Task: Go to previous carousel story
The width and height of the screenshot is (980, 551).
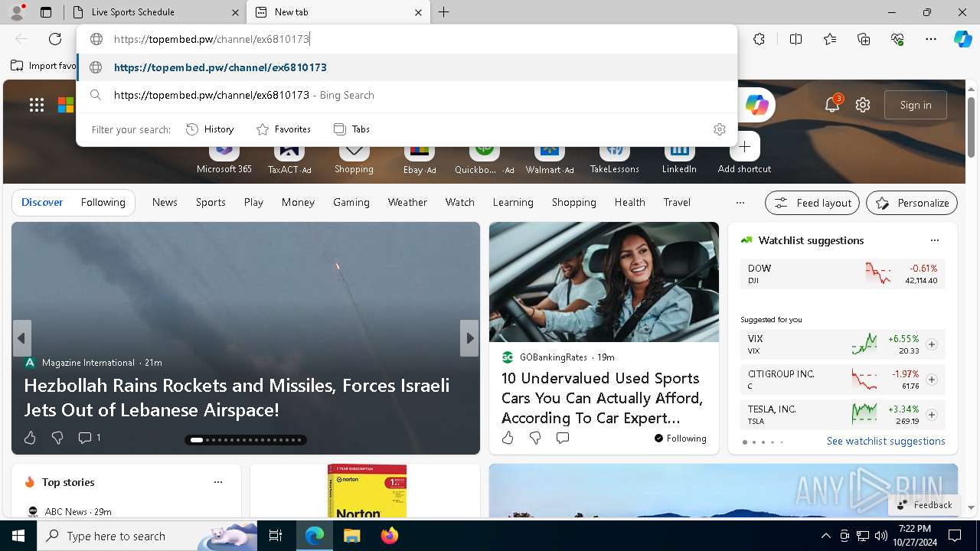Action: 21,338
